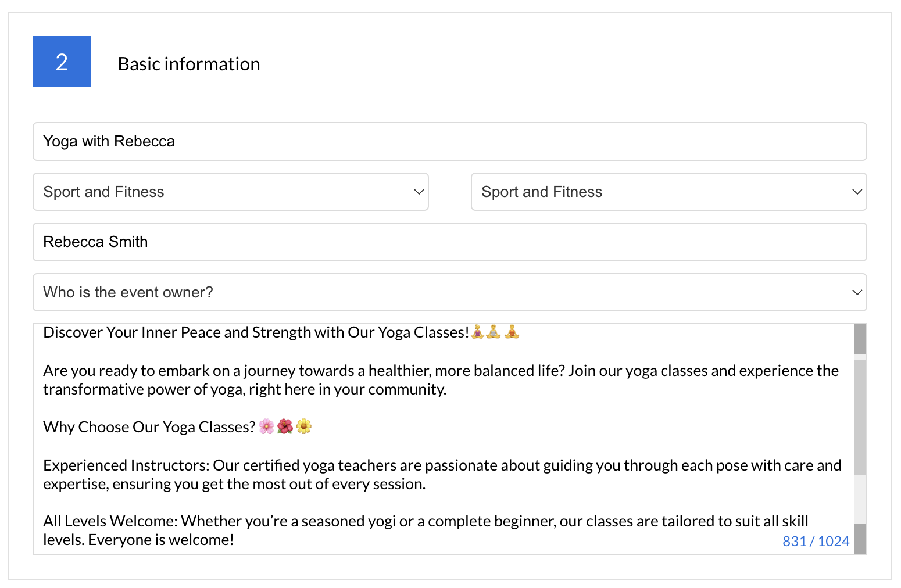The image size is (901, 588).
Task: Click the first meditating person emoji
Action: point(477,332)
